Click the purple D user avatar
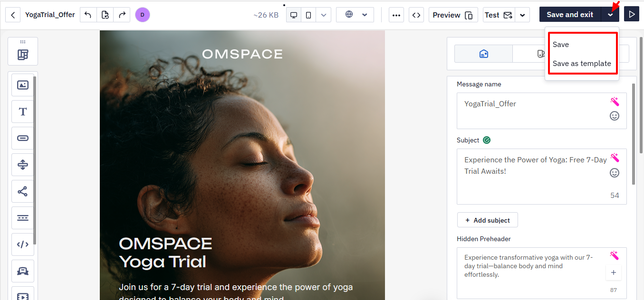Image resolution: width=644 pixels, height=300 pixels. (x=143, y=15)
